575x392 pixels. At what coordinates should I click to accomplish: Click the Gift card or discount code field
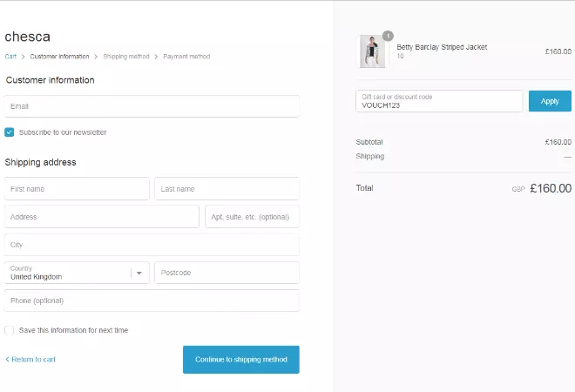pyautogui.click(x=438, y=101)
